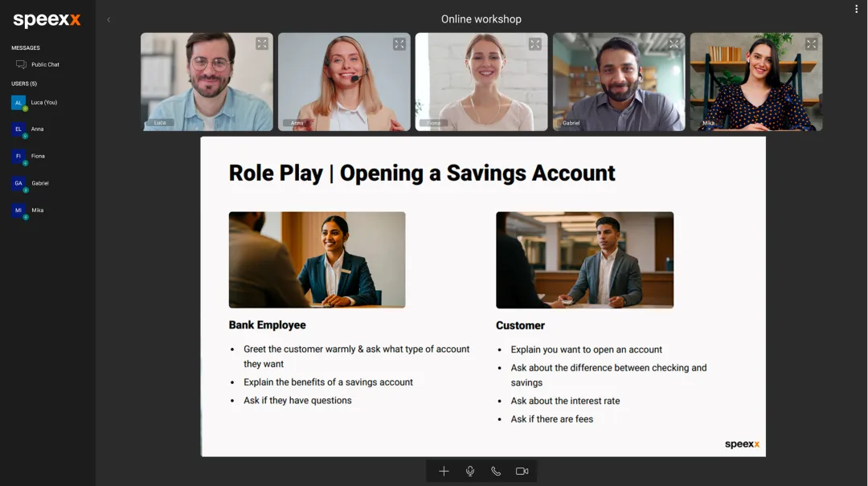Image resolution: width=868 pixels, height=486 pixels.
Task: Click the slide title Role Play heading
Action: (x=422, y=173)
